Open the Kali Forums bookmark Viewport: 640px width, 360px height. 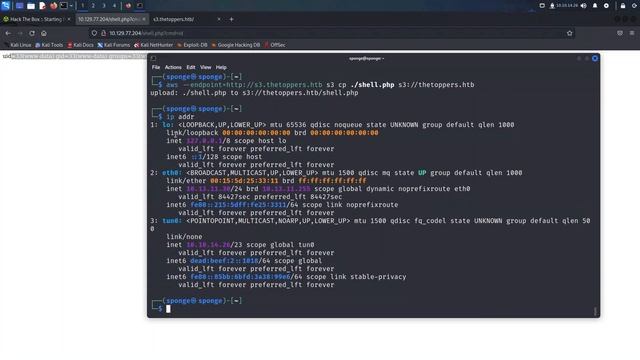coord(113,45)
